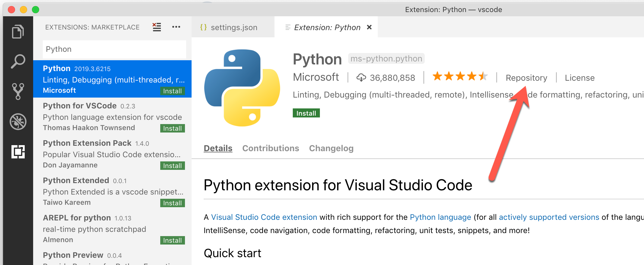This screenshot has height=265, width=644.
Task: Open the Search view icon
Action: coord(18,61)
